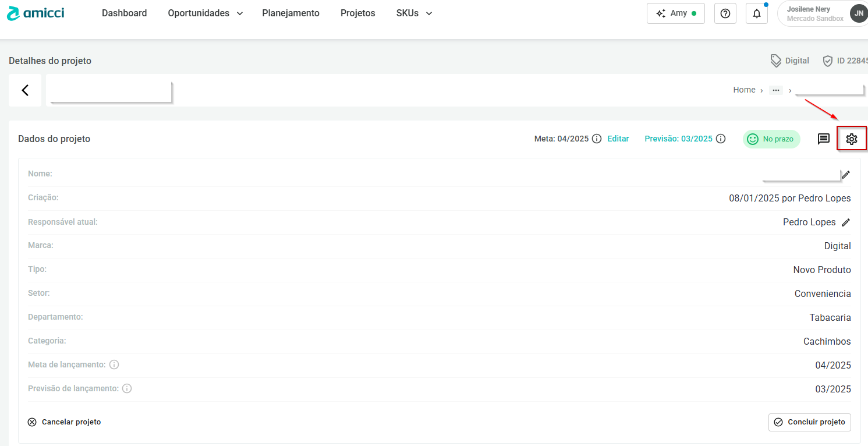868x446 pixels.
Task: Click the Editar link for Meta
Action: click(618, 139)
